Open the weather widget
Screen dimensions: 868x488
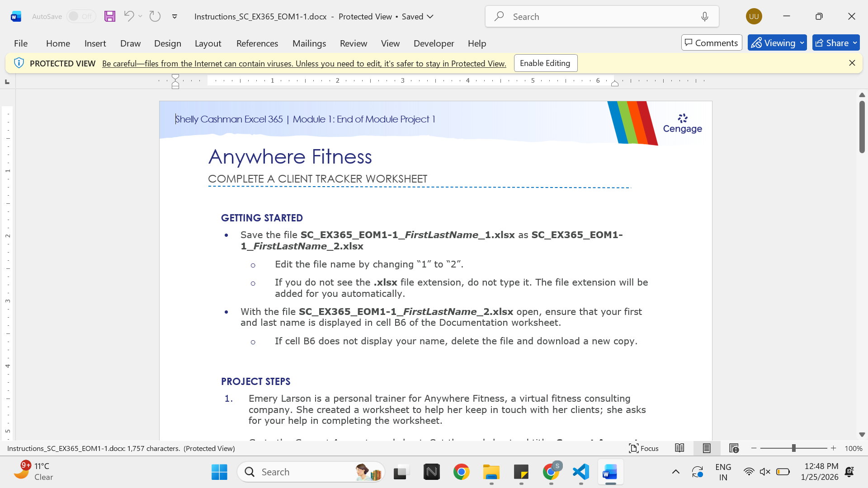pos(34,472)
